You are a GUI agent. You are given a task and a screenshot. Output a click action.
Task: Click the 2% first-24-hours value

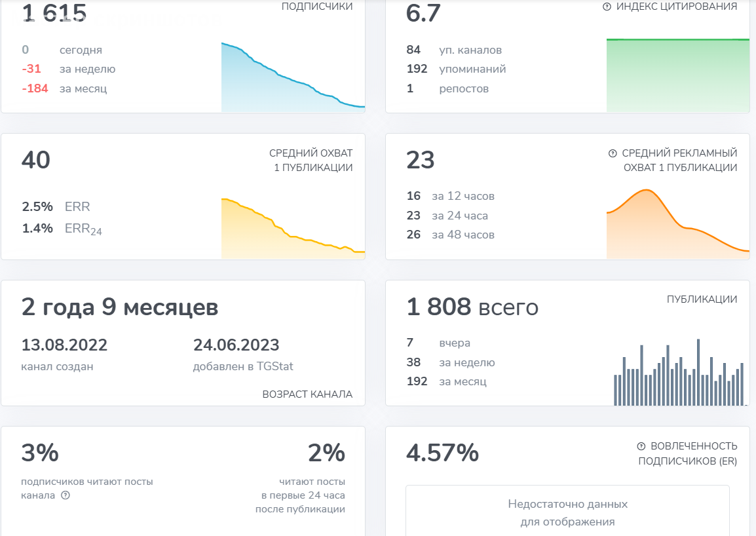(x=326, y=453)
